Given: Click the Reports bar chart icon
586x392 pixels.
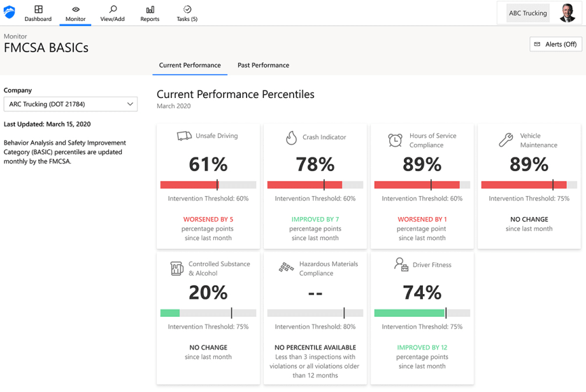Looking at the screenshot, I should tap(149, 10).
